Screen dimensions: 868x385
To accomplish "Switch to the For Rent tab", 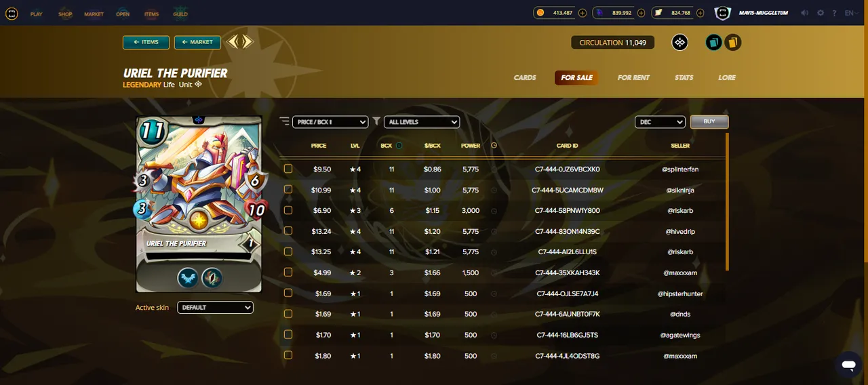I will [x=633, y=77].
